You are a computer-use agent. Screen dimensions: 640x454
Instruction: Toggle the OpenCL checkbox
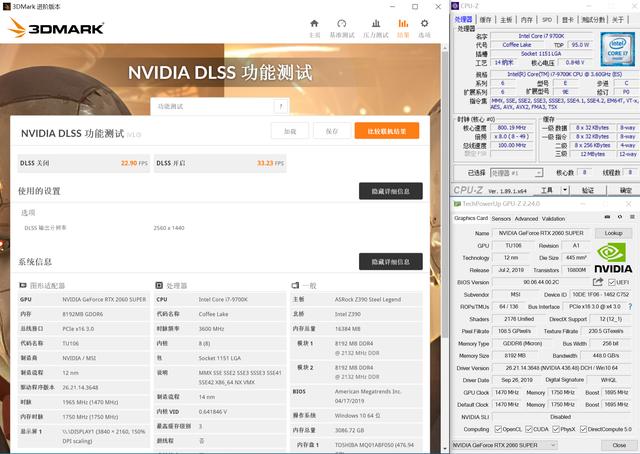click(498, 429)
